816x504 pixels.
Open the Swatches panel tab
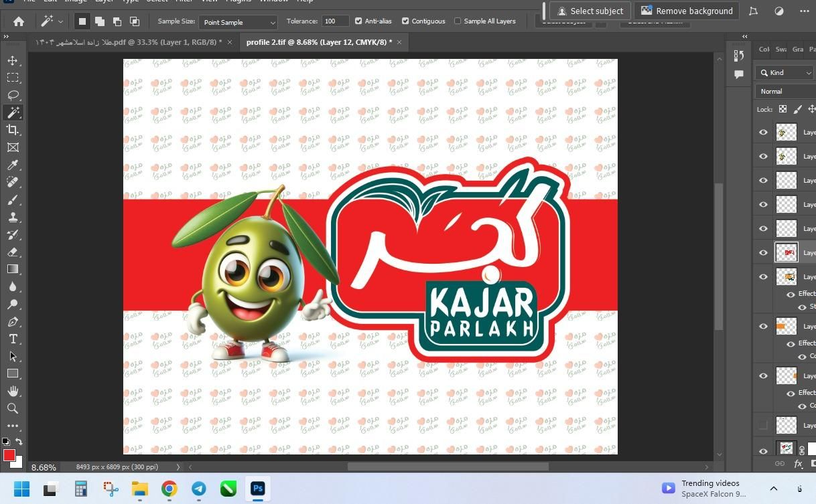(x=780, y=49)
